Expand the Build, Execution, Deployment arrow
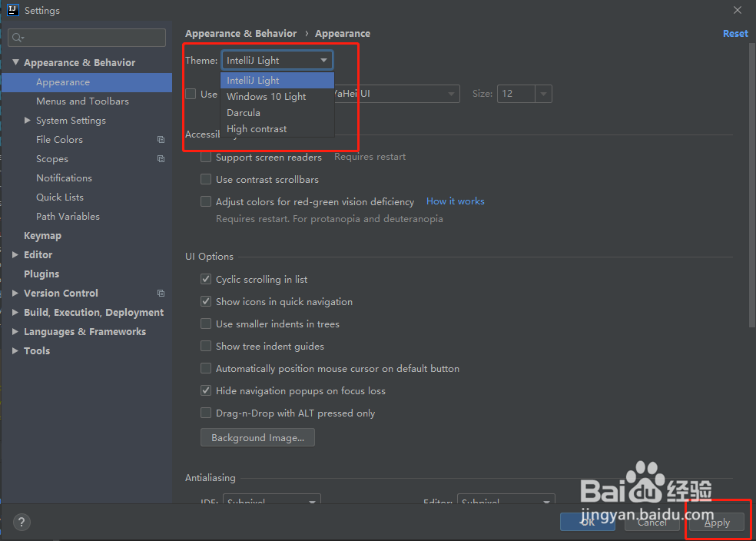Viewport: 756px width, 541px height. point(15,313)
